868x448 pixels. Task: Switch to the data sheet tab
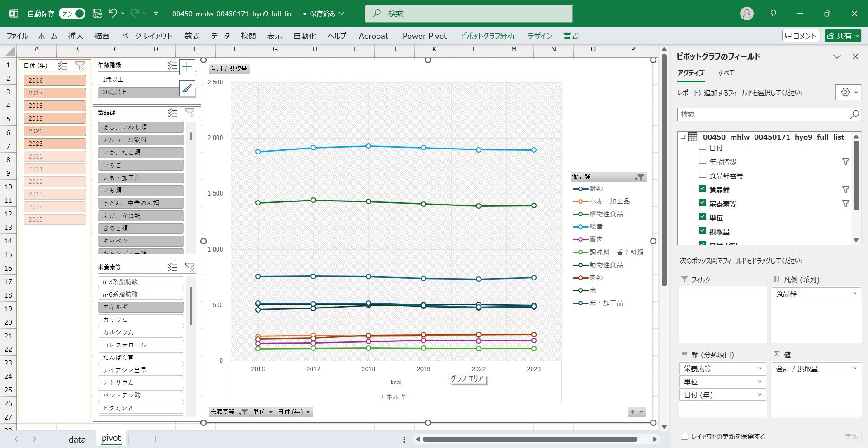point(77,439)
